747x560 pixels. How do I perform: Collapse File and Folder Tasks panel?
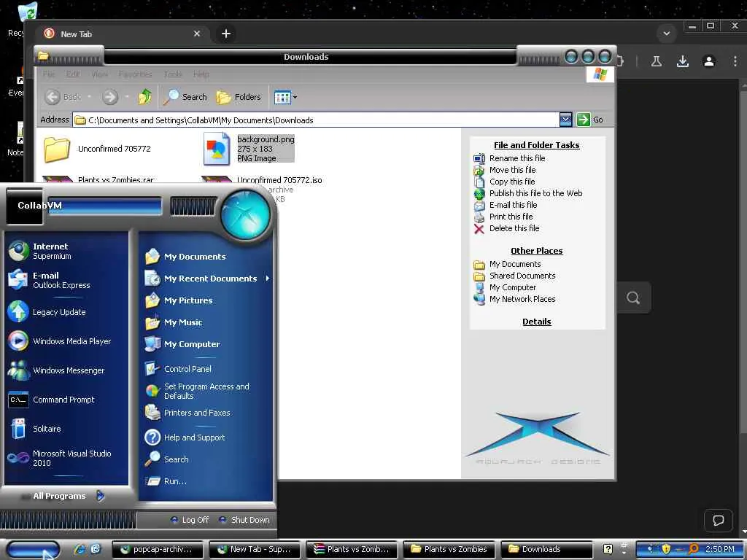coord(536,145)
